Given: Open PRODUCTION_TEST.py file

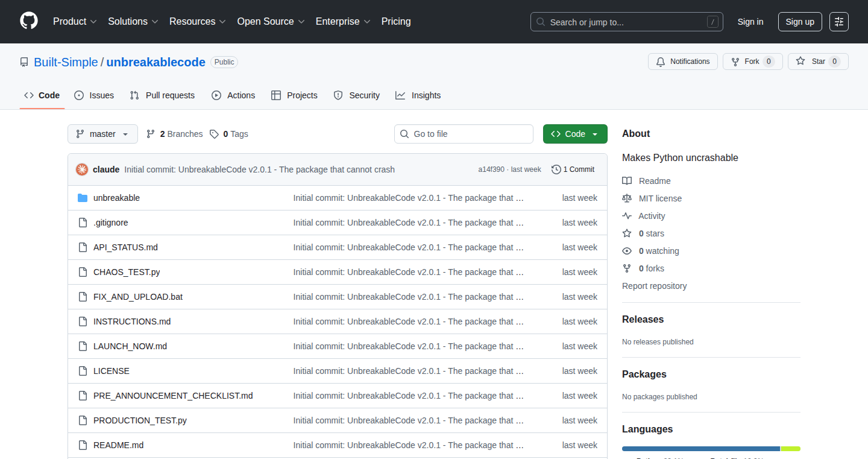Looking at the screenshot, I should tap(140, 420).
